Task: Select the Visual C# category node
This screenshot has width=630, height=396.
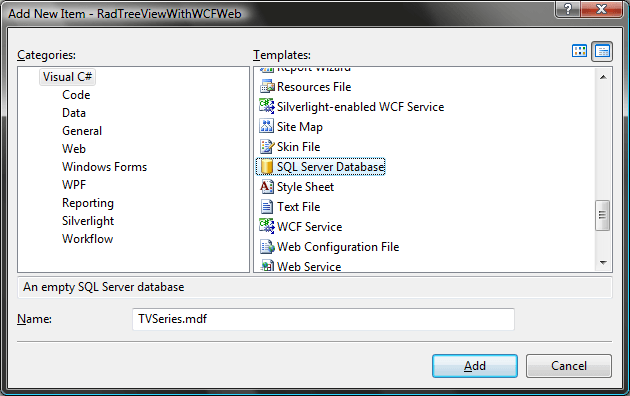Action: point(67,77)
